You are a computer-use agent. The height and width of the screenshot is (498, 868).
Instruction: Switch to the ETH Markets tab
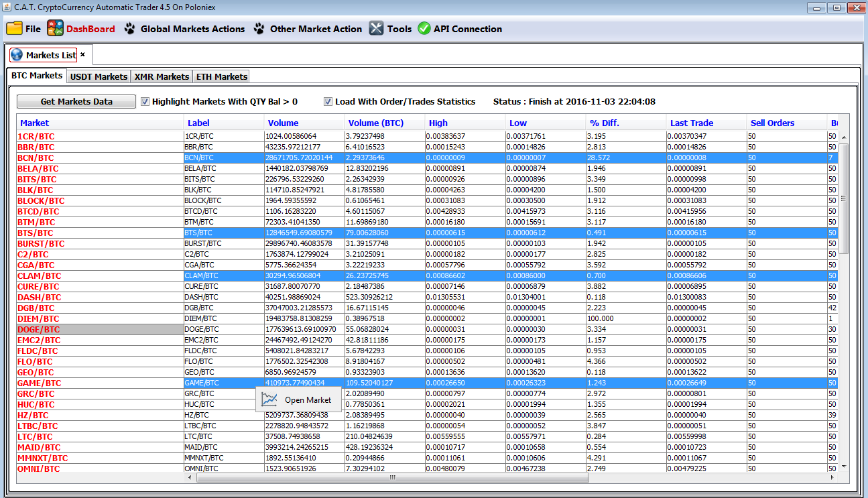(221, 76)
